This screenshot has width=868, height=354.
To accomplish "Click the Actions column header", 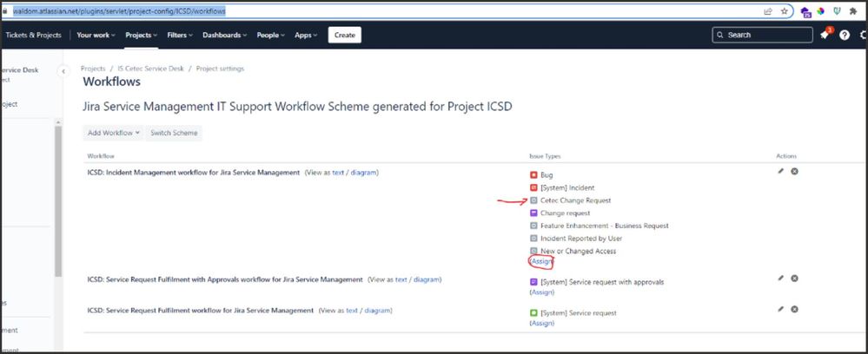I will pos(786,156).
